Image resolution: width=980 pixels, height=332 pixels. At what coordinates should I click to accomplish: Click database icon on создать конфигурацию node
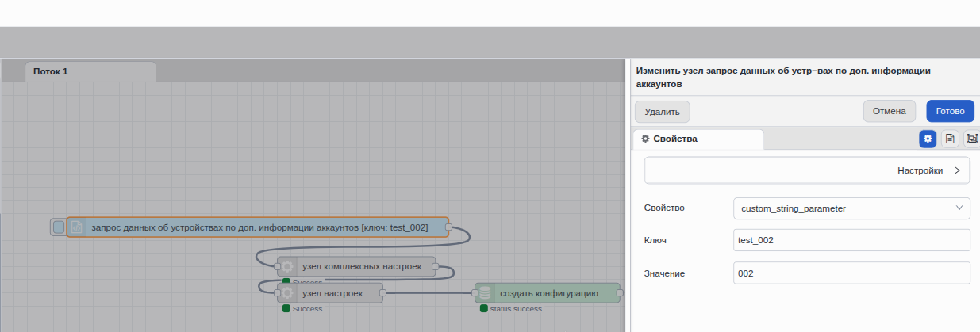[485, 293]
